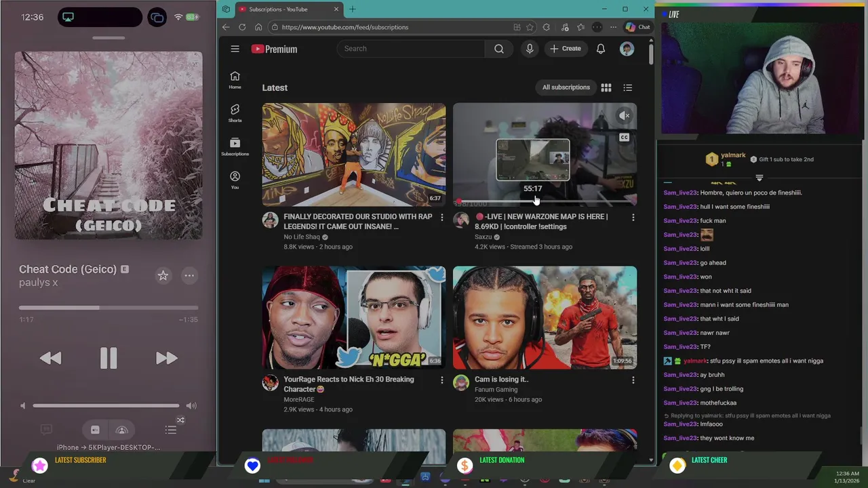
Task: Open options for No Life Shaq video
Action: pos(442,218)
